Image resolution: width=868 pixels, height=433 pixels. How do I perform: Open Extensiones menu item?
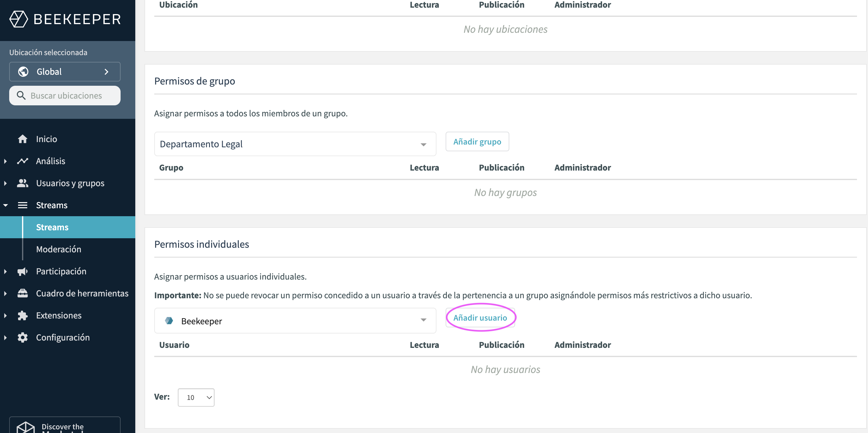[x=59, y=315]
